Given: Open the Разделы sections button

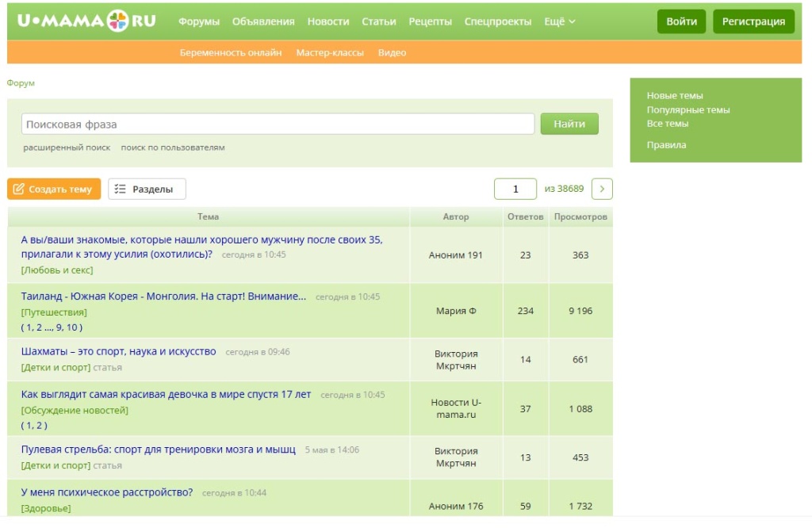Looking at the screenshot, I should [x=147, y=189].
